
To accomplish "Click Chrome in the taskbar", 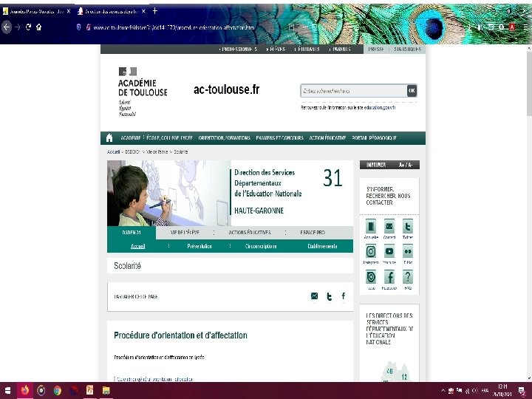I will tap(58, 391).
